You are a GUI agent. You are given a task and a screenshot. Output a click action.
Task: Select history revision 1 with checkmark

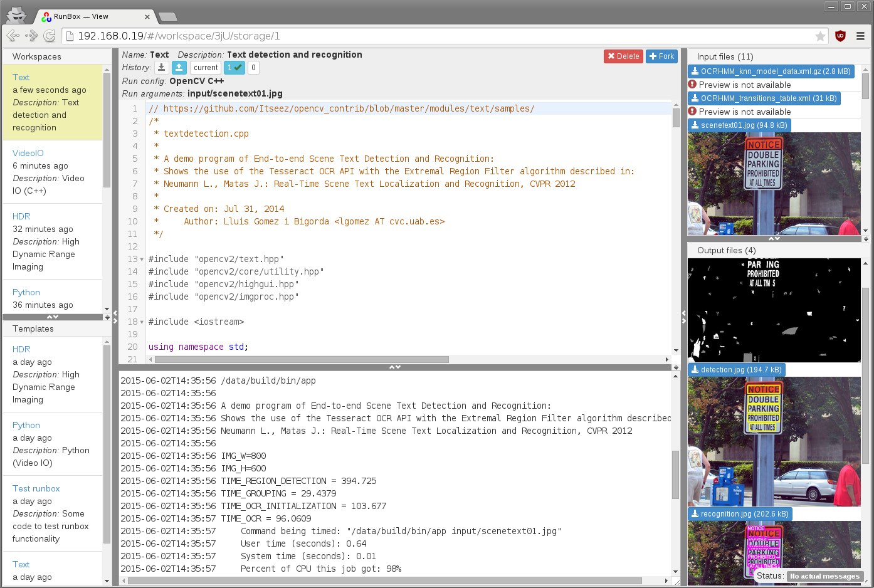pos(234,68)
